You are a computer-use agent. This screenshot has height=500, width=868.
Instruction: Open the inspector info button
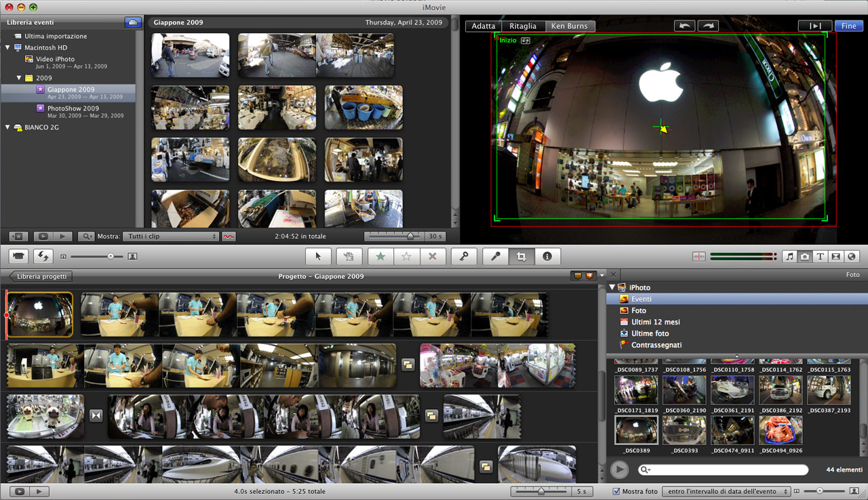click(547, 256)
